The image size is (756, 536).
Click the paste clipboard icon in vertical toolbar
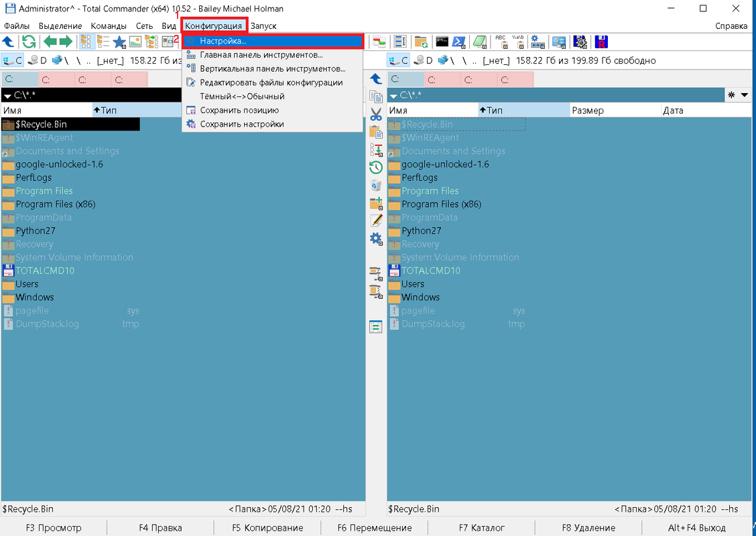pos(376,132)
